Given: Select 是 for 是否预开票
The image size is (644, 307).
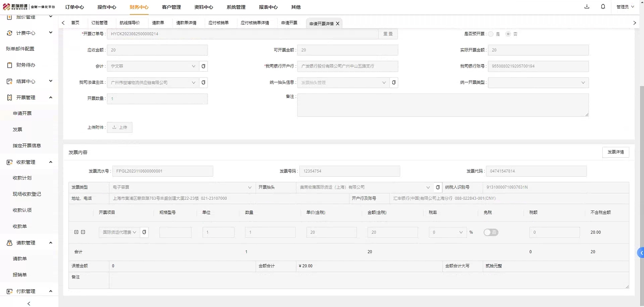Looking at the screenshot, I should pyautogui.click(x=491, y=34).
